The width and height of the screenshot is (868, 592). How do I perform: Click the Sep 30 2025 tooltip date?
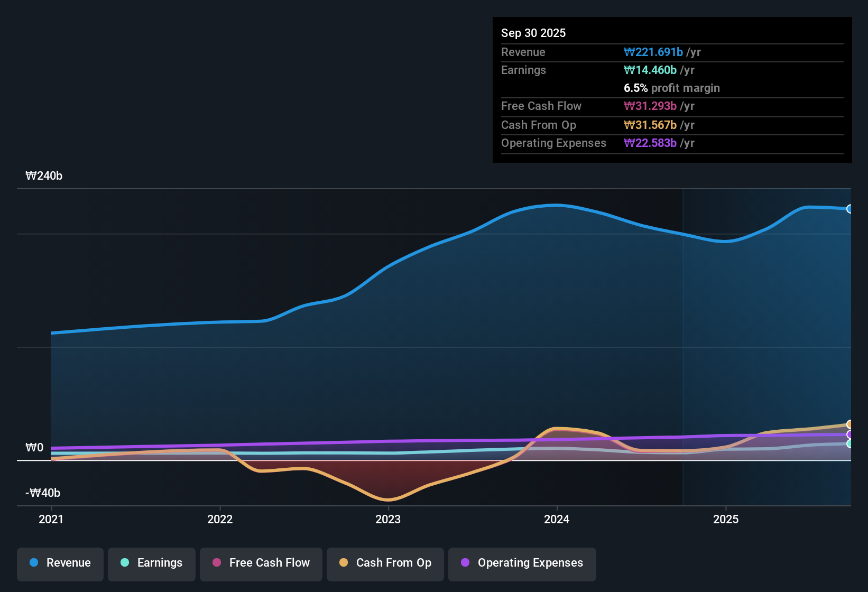pos(533,33)
